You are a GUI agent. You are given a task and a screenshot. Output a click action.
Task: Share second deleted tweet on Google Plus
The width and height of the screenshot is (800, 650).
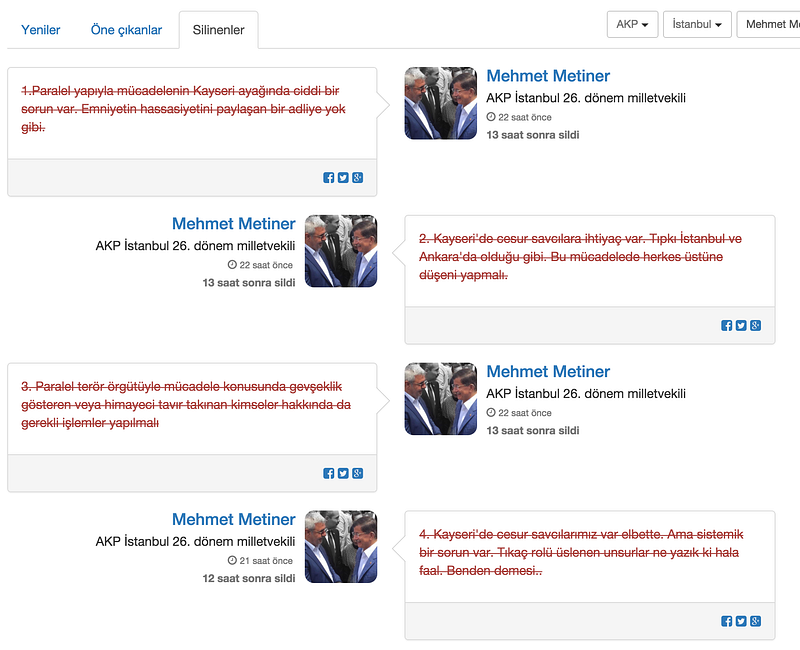point(756,326)
